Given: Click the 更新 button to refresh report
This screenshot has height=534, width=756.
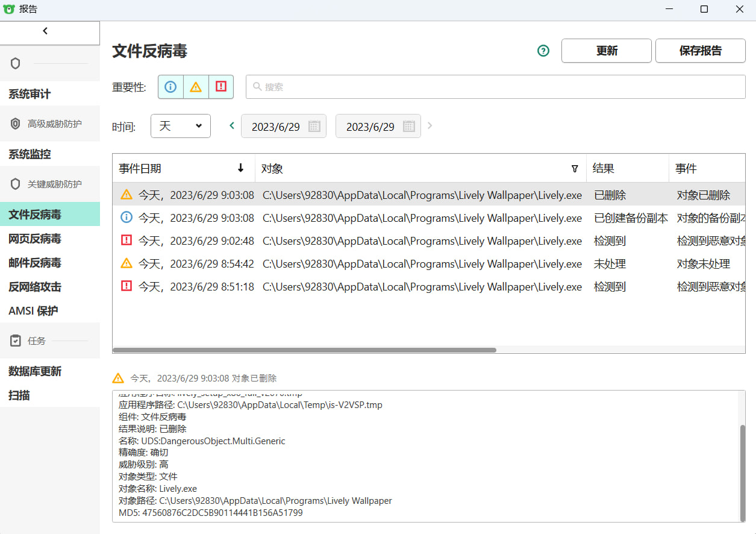Looking at the screenshot, I should tap(606, 51).
